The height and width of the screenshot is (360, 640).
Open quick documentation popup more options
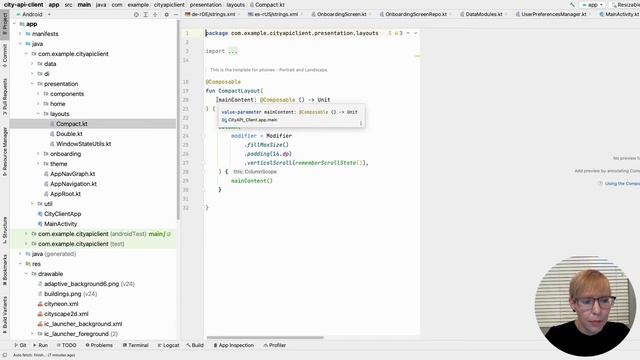tap(361, 123)
